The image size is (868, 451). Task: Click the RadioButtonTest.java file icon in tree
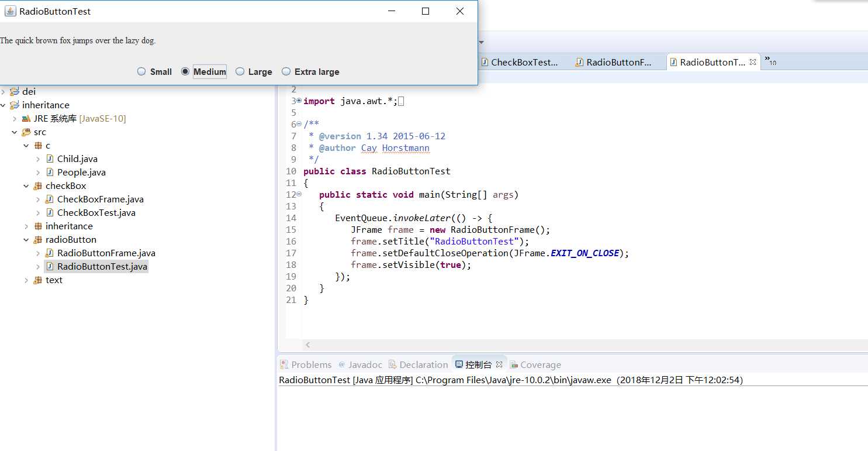pyautogui.click(x=50, y=266)
